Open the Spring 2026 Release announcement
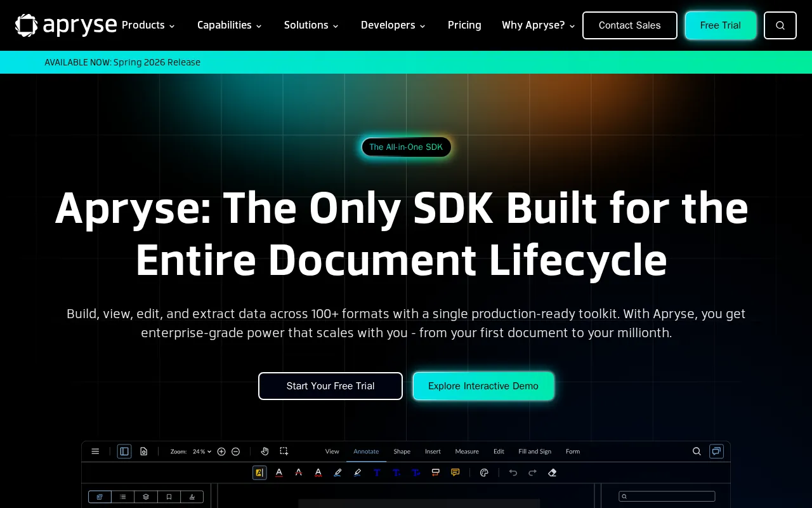812x508 pixels. pyautogui.click(x=122, y=62)
